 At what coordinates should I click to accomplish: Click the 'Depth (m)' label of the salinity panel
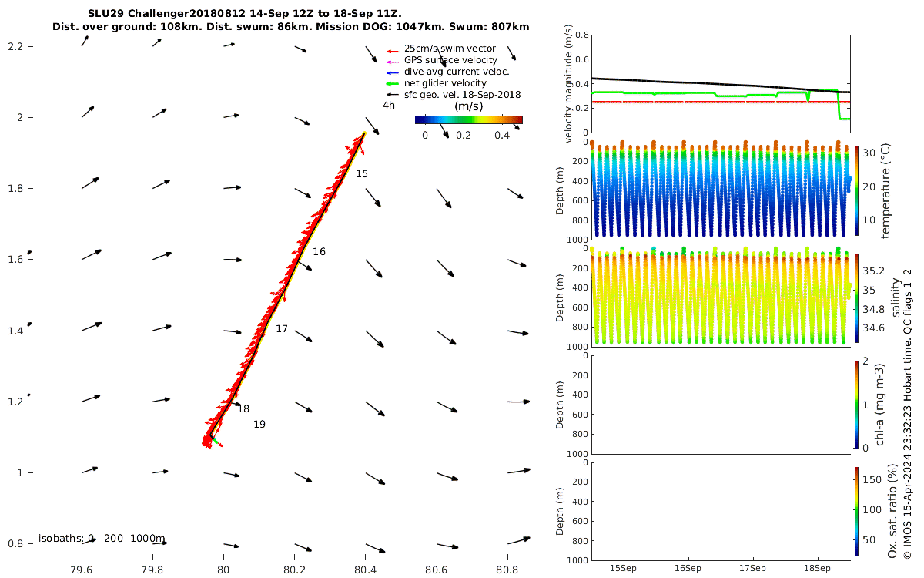point(561,297)
